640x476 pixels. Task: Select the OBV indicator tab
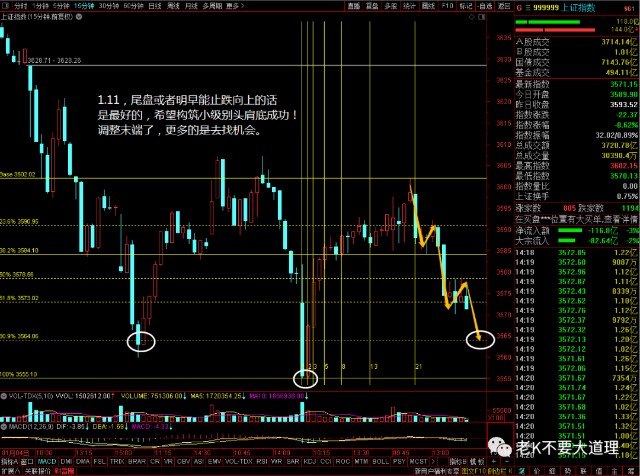click(183, 461)
